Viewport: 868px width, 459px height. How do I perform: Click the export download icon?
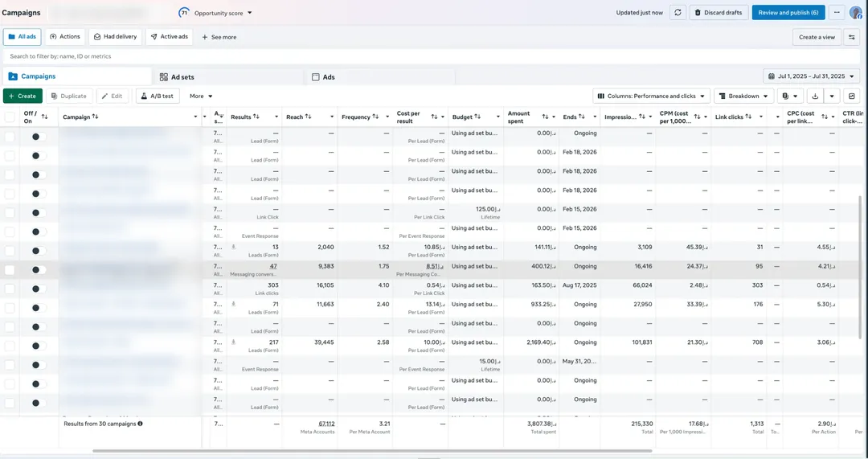815,96
